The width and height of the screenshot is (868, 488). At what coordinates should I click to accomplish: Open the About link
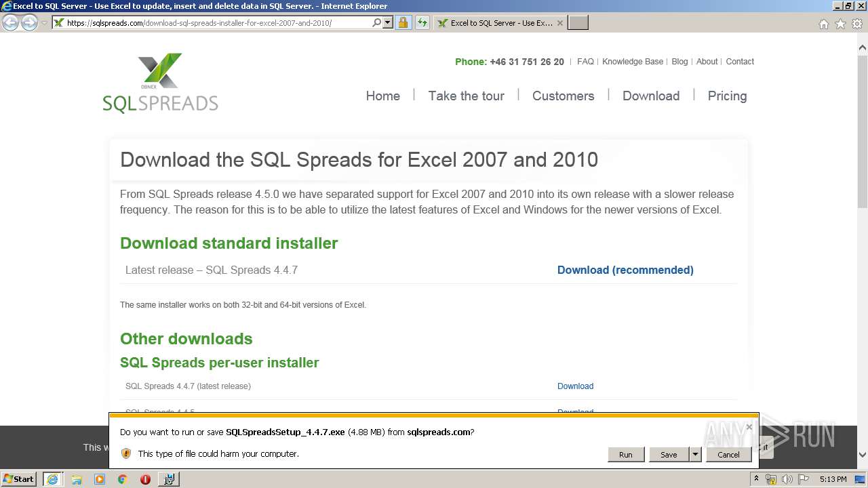(707, 62)
